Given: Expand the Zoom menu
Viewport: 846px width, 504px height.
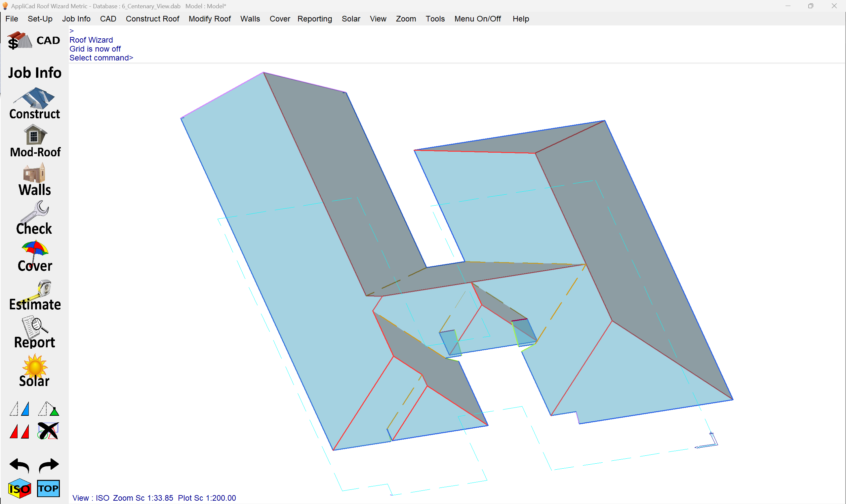Looking at the screenshot, I should point(406,19).
